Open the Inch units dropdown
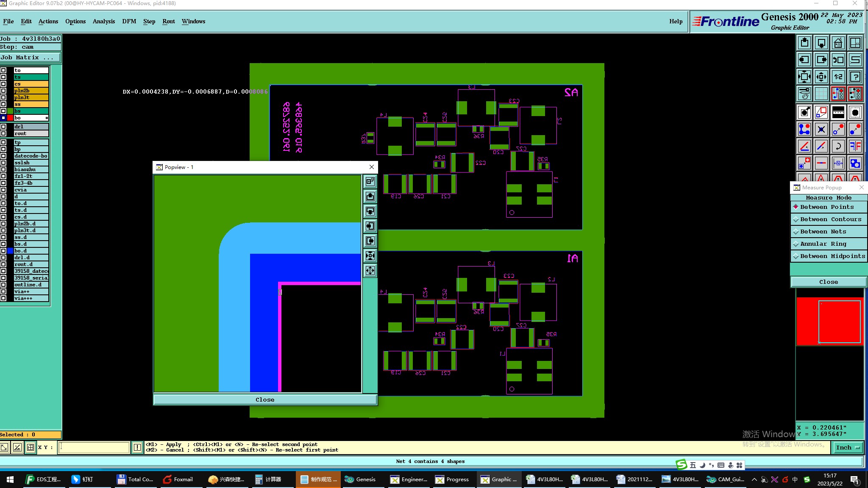Viewport: 868px width, 488px height. tap(848, 447)
